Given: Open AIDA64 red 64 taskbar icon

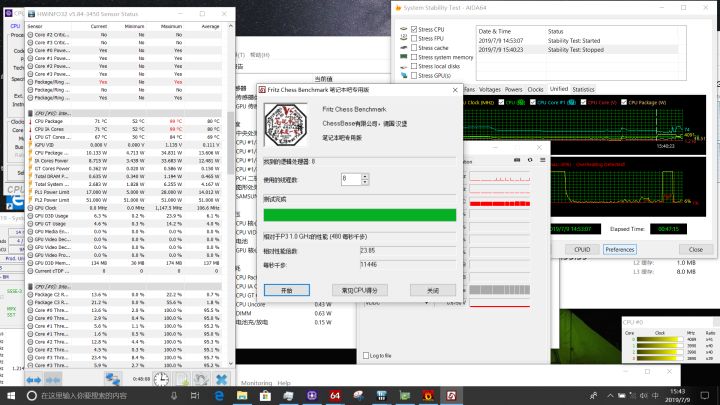Looking at the screenshot, I should [335, 395].
